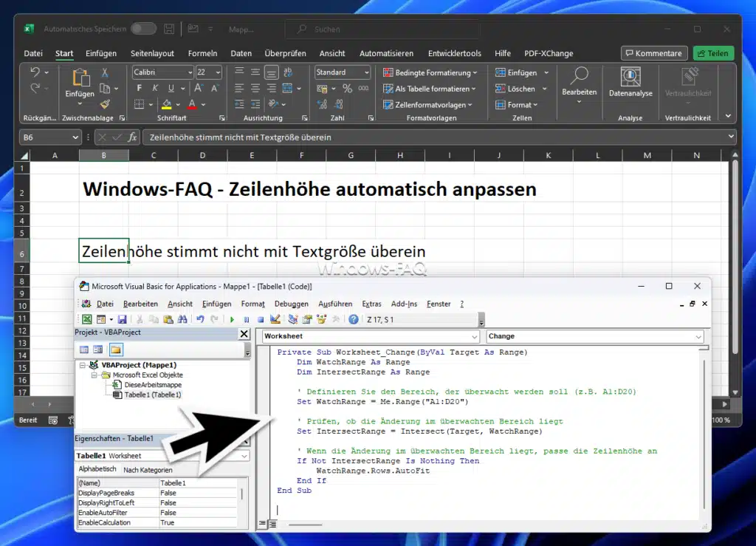Click the Kommentare button
756x546 pixels.
tap(654, 53)
